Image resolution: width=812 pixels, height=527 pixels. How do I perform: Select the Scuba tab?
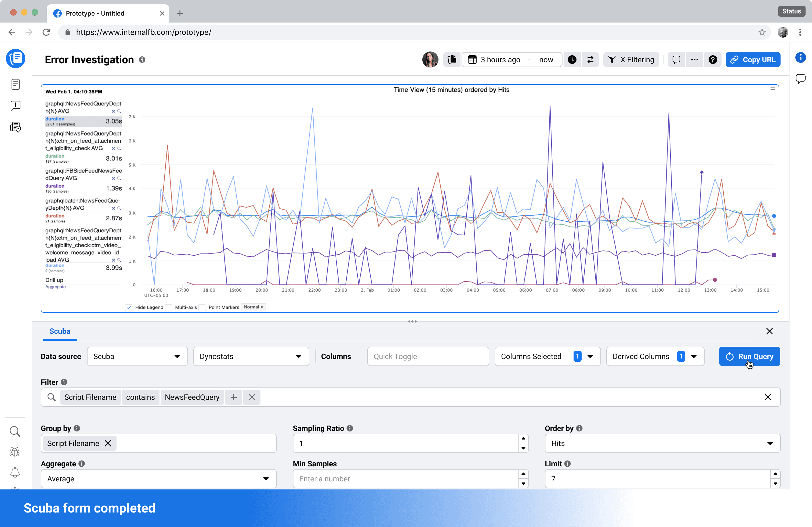(x=60, y=331)
